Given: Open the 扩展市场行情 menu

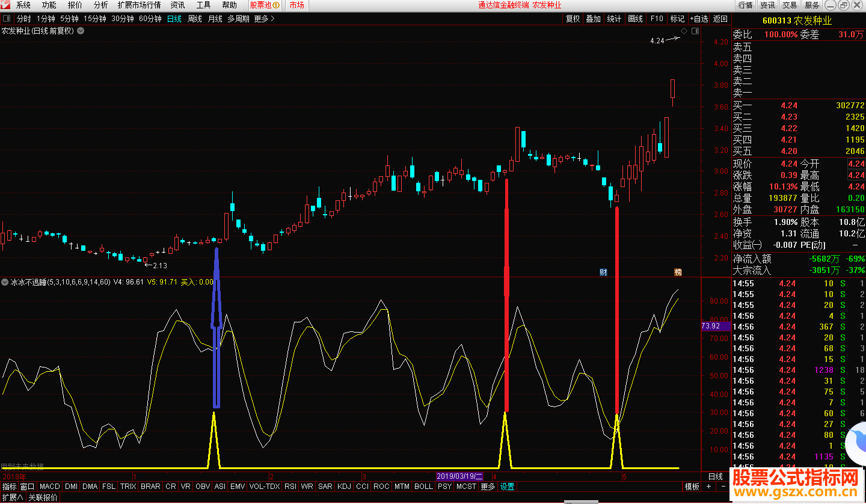Looking at the screenshot, I should point(140,5).
